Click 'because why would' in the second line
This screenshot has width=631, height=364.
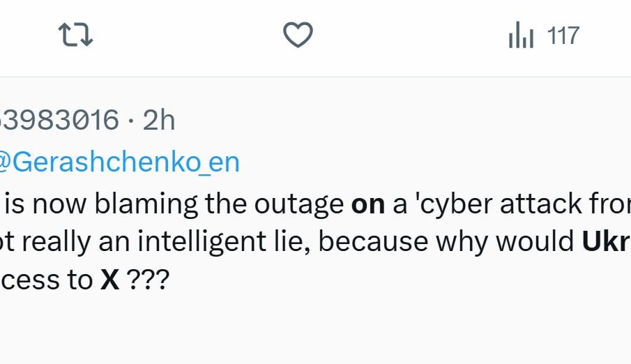click(446, 241)
